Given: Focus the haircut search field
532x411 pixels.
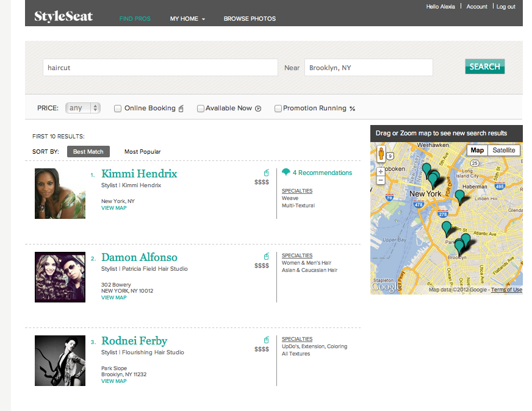Looking at the screenshot, I should click(160, 68).
